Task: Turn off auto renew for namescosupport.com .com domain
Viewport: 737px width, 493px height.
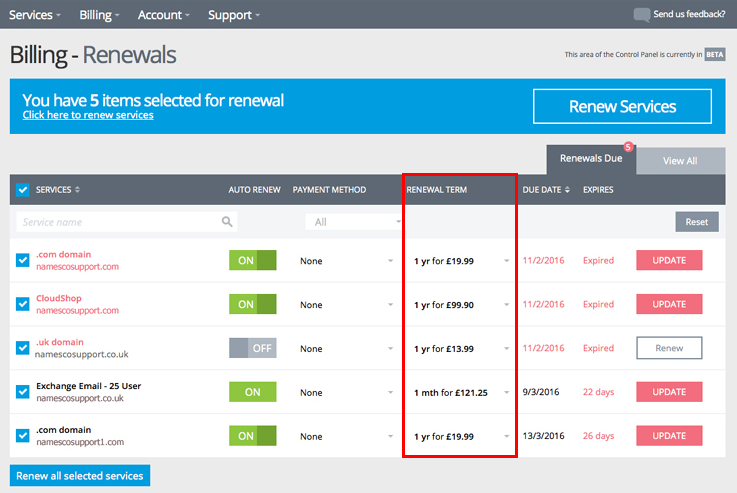Action: tap(252, 260)
